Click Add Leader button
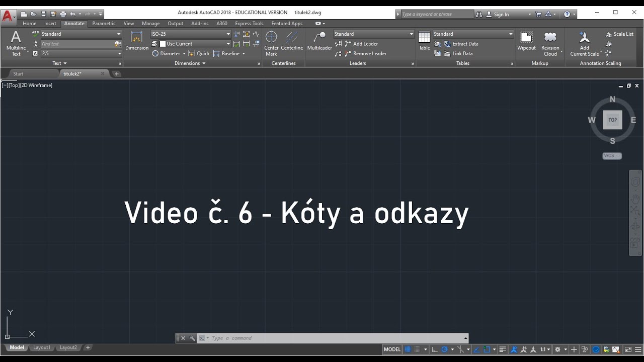 [361, 44]
